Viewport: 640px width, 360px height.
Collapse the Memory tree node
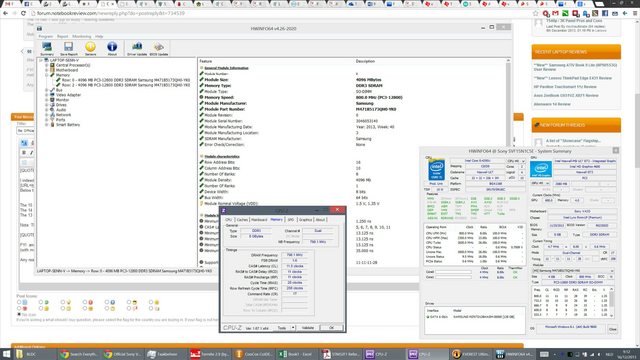(47, 75)
